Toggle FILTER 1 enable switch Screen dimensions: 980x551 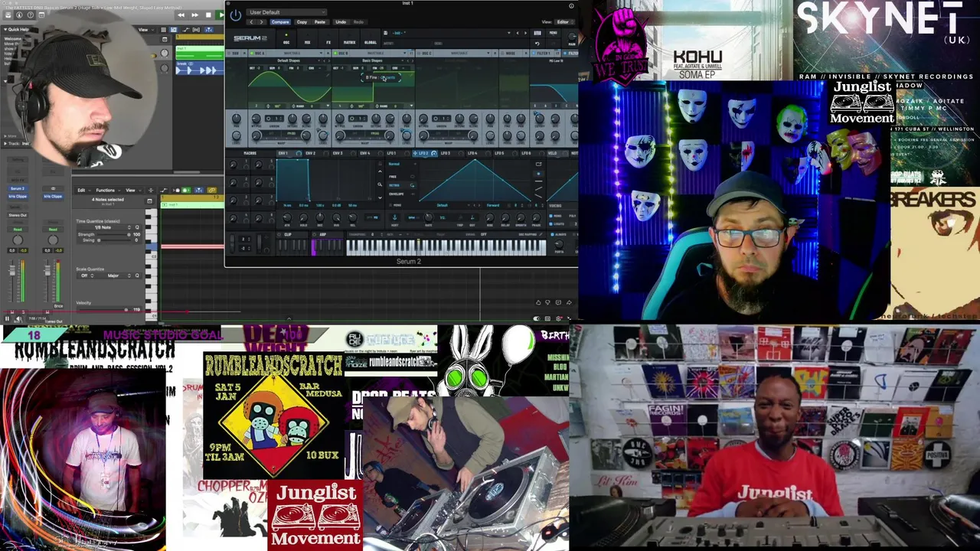pyautogui.click(x=533, y=53)
